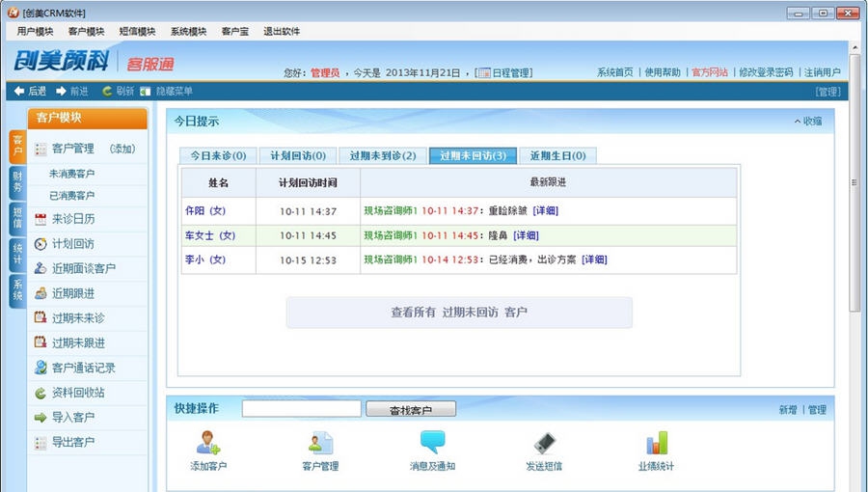868x492 pixels.
Task: Open 详细 link for 车女士 row
Action: coord(526,235)
